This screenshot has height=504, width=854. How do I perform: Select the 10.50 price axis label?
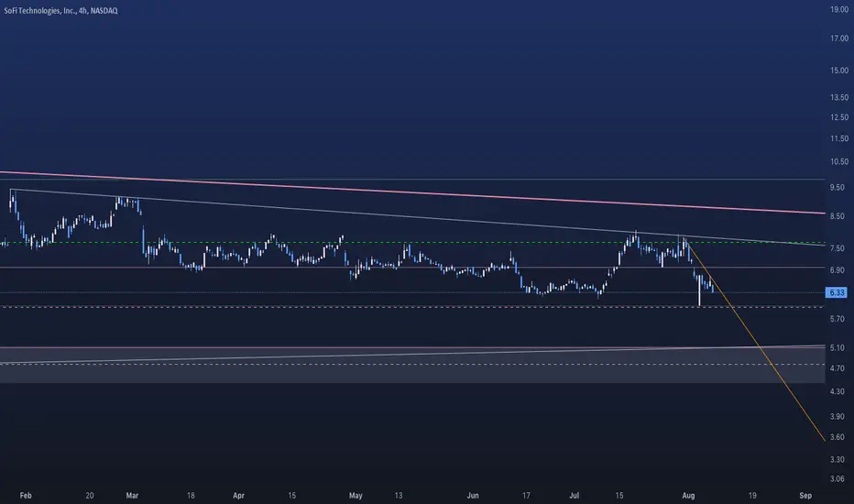839,161
